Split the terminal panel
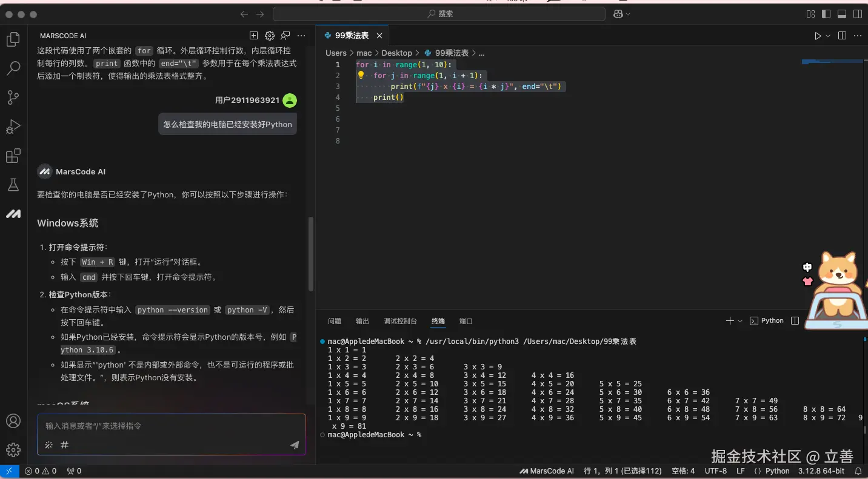This screenshot has width=868, height=479. click(x=795, y=320)
